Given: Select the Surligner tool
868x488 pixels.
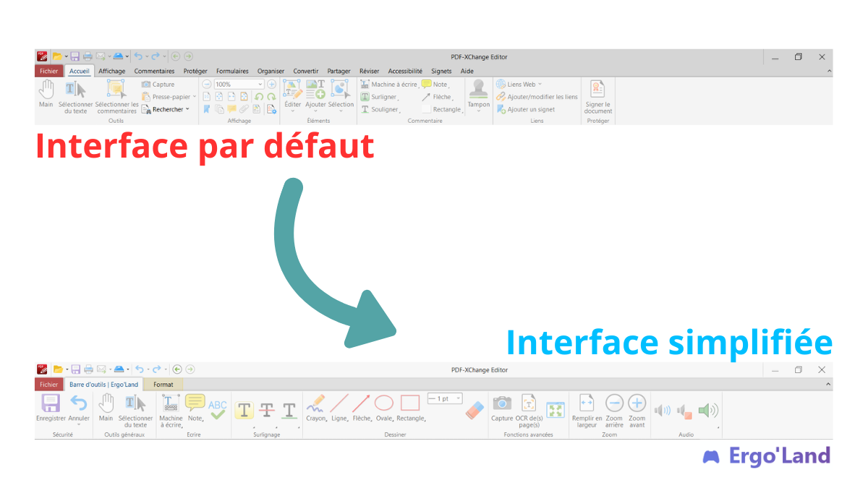Looking at the screenshot, I should [x=380, y=96].
